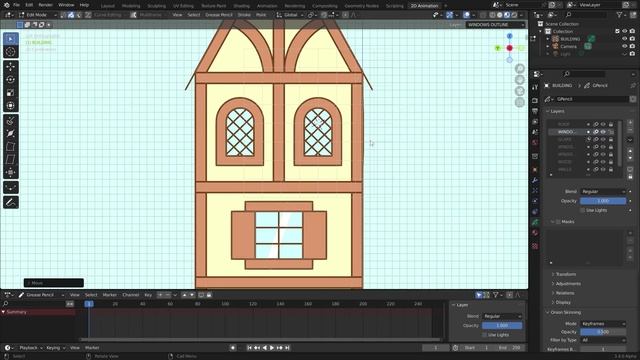Select the Transform tool
This screenshot has width=640, height=360.
pos(11,106)
